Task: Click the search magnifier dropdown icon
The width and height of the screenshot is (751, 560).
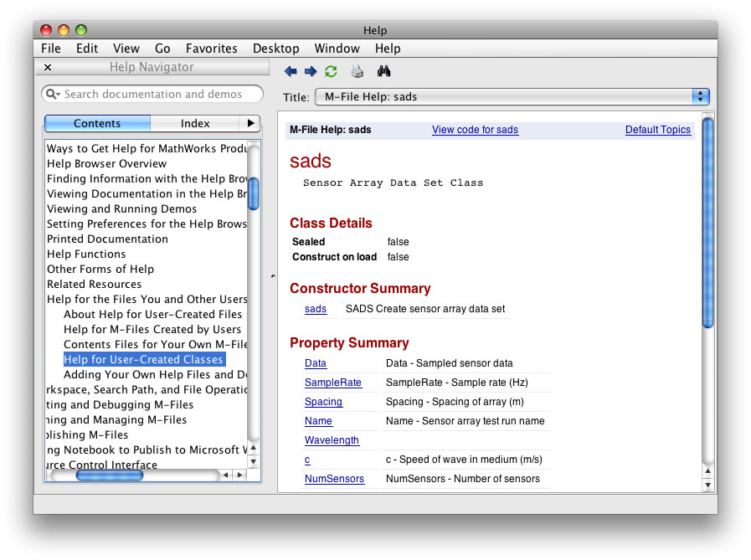Action: [53, 95]
